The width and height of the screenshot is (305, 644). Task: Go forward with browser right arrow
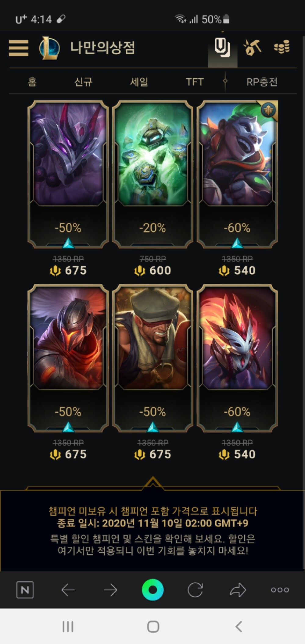pos(110,590)
